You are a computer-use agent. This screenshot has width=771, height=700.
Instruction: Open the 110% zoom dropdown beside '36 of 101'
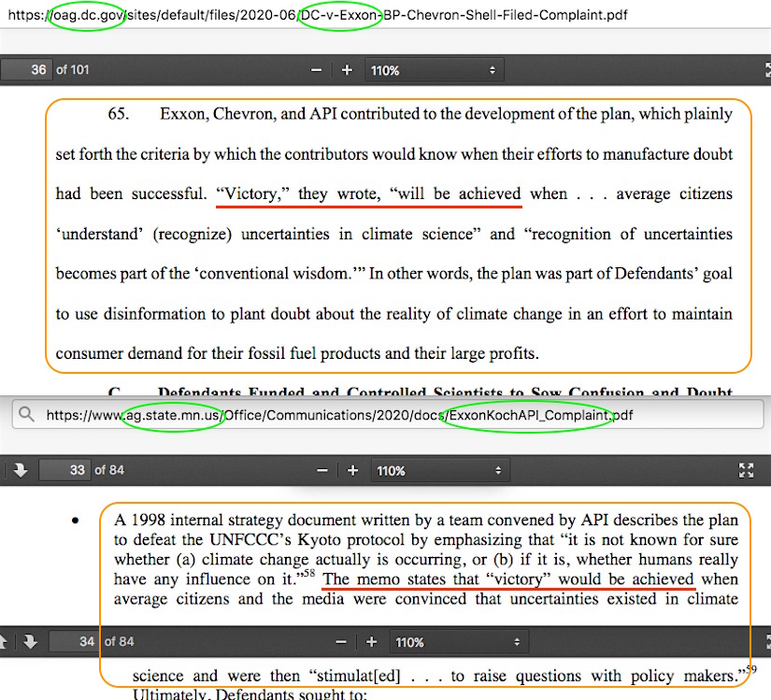434,70
